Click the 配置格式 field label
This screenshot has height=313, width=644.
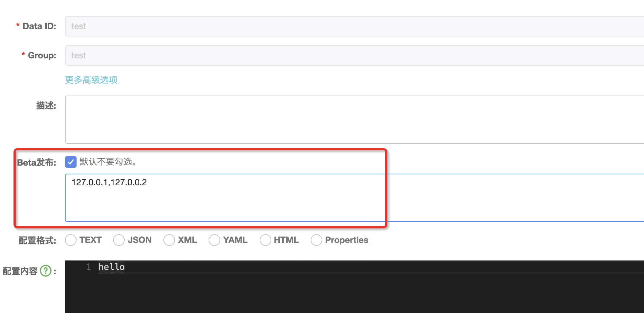[38, 240]
